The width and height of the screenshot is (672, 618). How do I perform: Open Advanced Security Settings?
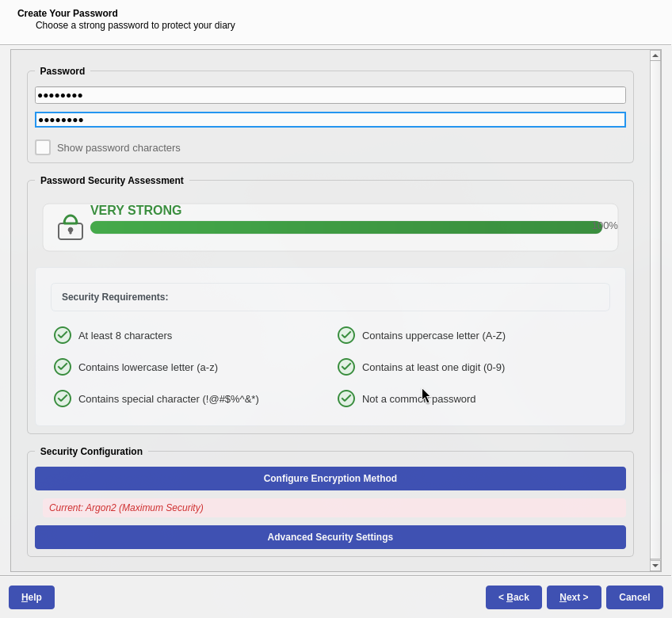[x=330, y=537]
